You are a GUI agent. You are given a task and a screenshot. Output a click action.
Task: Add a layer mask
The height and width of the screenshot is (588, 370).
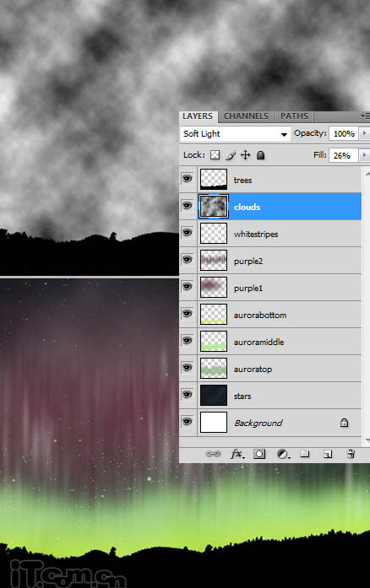point(259,454)
